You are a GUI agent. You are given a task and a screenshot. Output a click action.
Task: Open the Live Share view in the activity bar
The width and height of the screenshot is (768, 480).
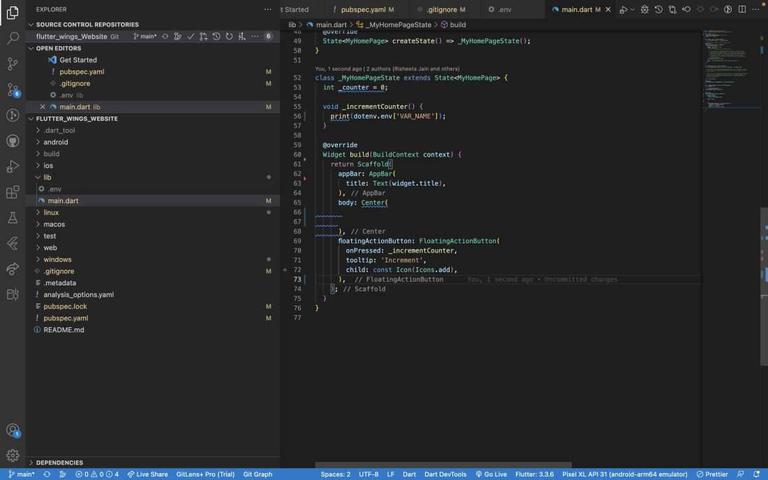pyautogui.click(x=13, y=268)
